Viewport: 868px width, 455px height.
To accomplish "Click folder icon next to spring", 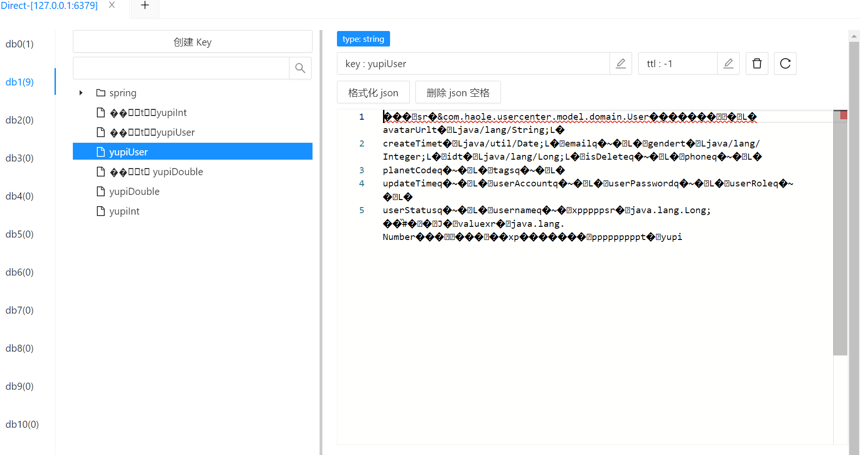I will [101, 93].
